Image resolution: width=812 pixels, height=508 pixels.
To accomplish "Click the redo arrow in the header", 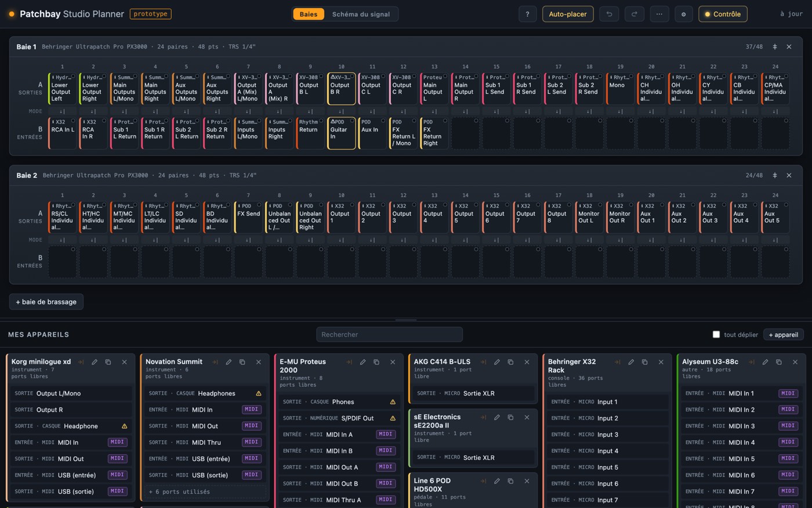I will (635, 14).
